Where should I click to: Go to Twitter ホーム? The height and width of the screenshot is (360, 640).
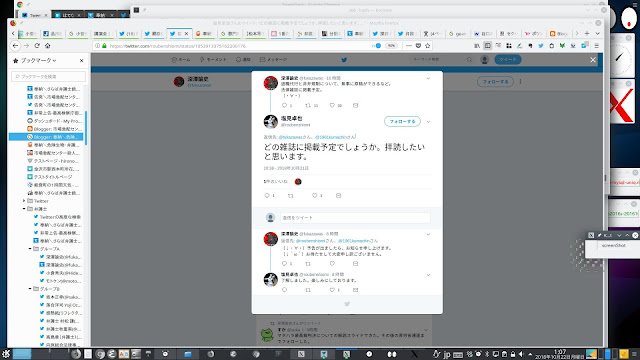[x=181, y=60]
